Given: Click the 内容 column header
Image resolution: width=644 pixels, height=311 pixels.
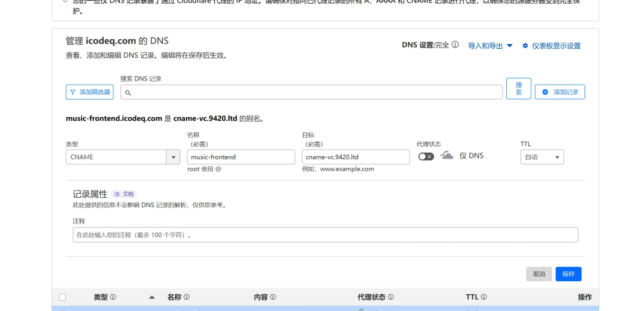Looking at the screenshot, I should [x=261, y=297].
